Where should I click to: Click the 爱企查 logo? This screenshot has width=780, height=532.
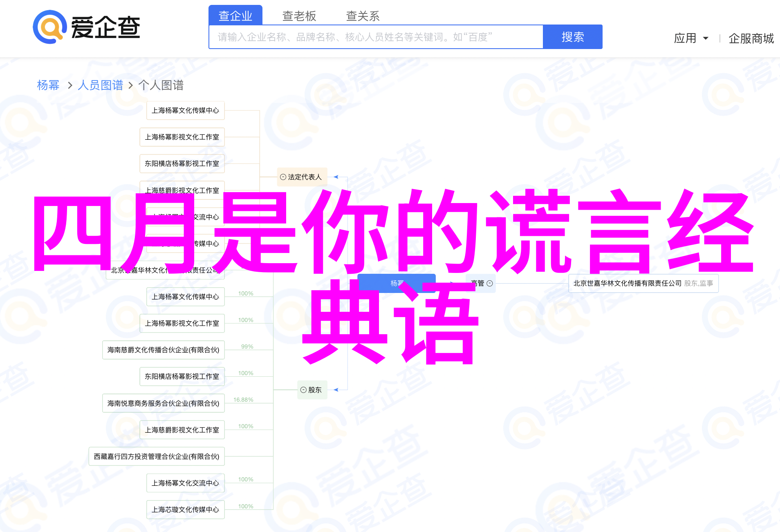pos(87,27)
